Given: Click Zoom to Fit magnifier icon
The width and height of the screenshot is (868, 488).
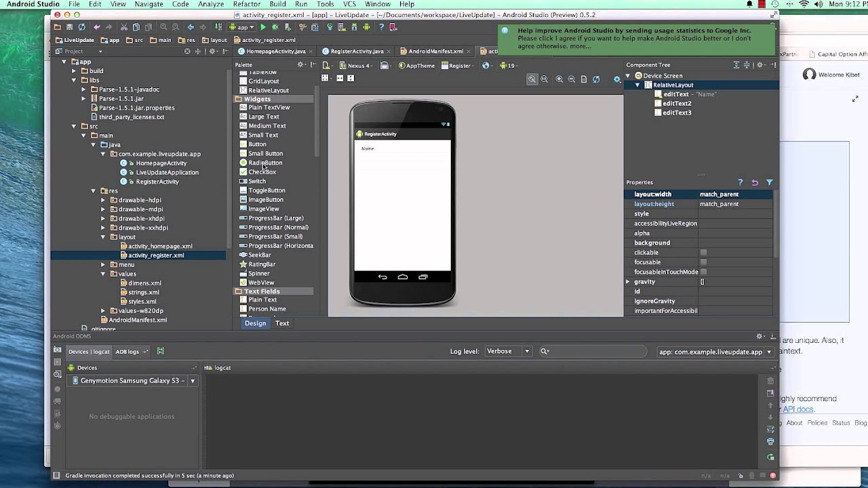Looking at the screenshot, I should tap(532, 79).
